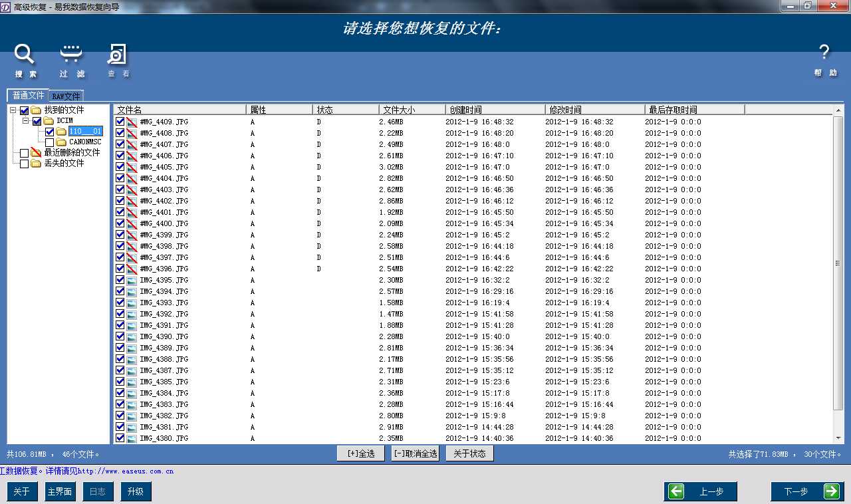Uncheck the IMG_4380.JPG file checkbox
Screen dimensions: 851x504
120,438
